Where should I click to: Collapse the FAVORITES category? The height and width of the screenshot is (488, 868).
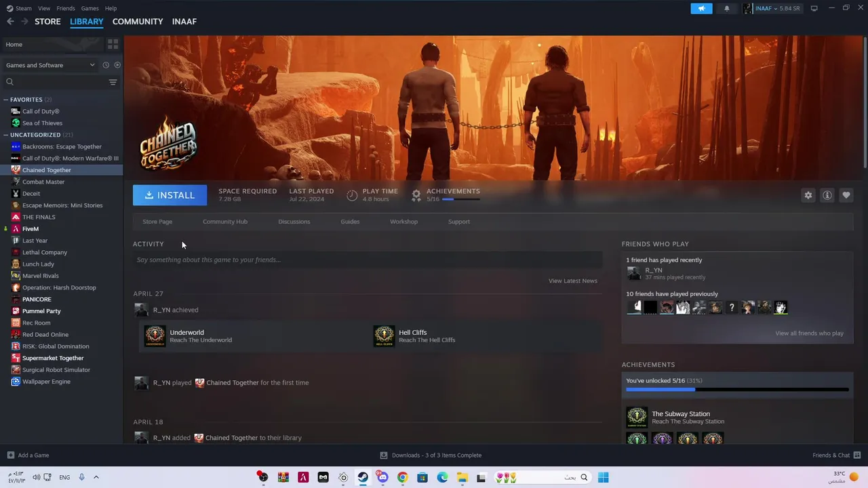pyautogui.click(x=6, y=100)
